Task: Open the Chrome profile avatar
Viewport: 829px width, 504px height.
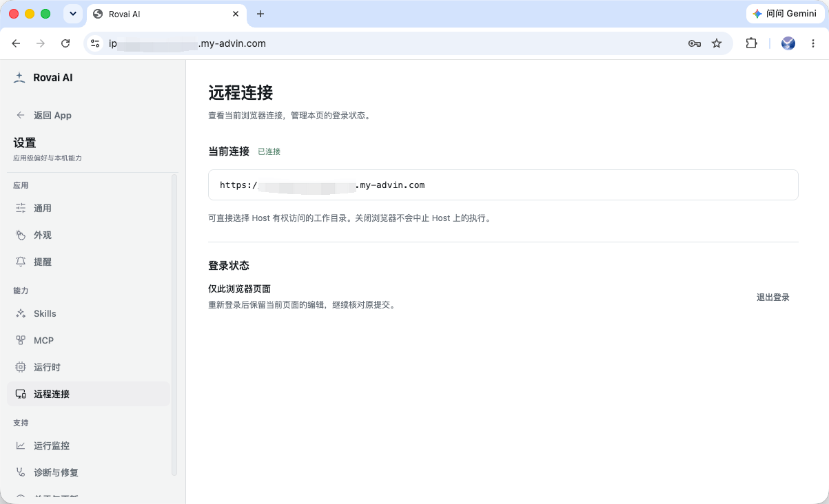Action: (x=788, y=43)
